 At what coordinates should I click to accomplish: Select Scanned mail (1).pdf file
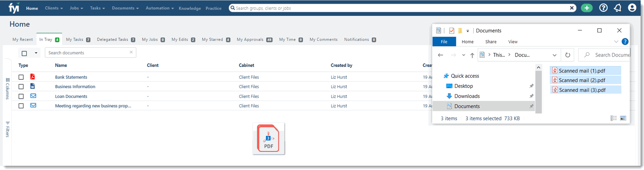point(585,70)
